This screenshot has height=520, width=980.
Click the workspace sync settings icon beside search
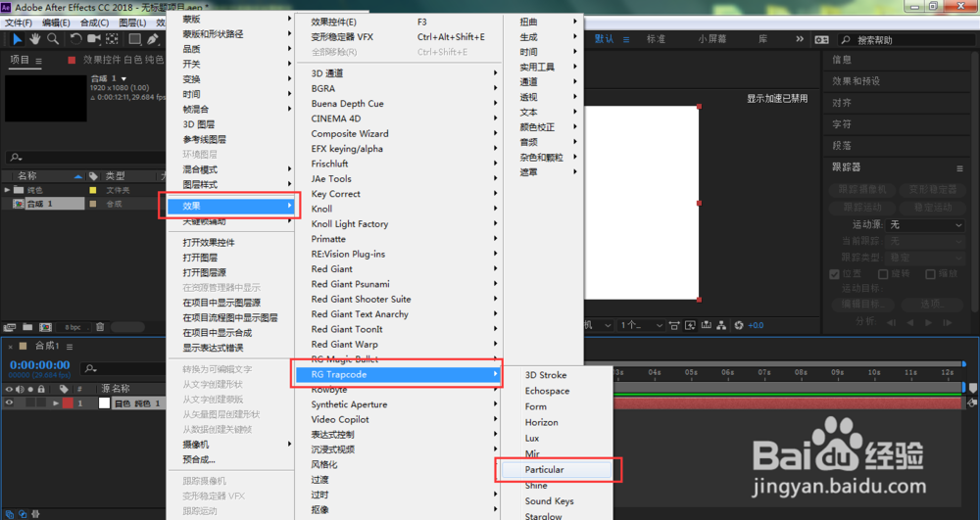click(822, 39)
